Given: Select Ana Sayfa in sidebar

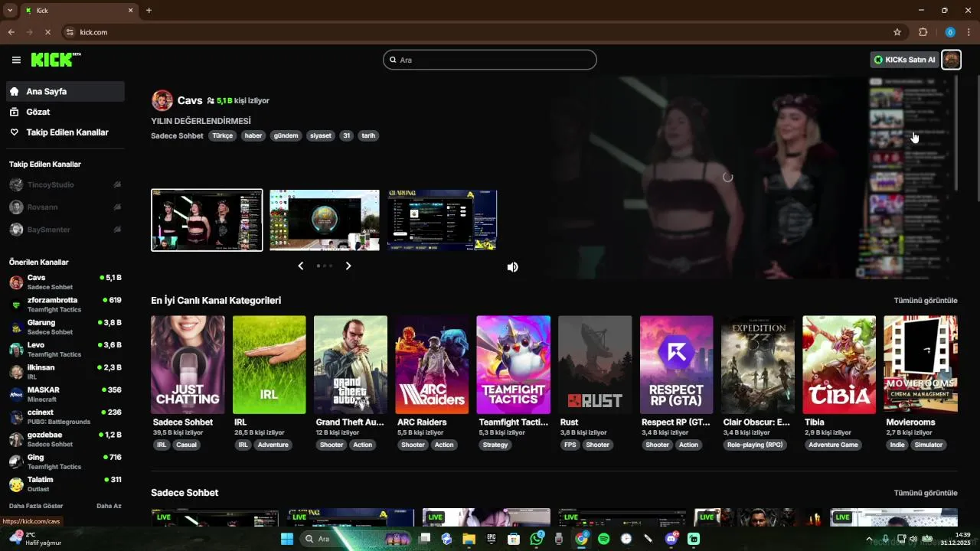Looking at the screenshot, I should (65, 91).
